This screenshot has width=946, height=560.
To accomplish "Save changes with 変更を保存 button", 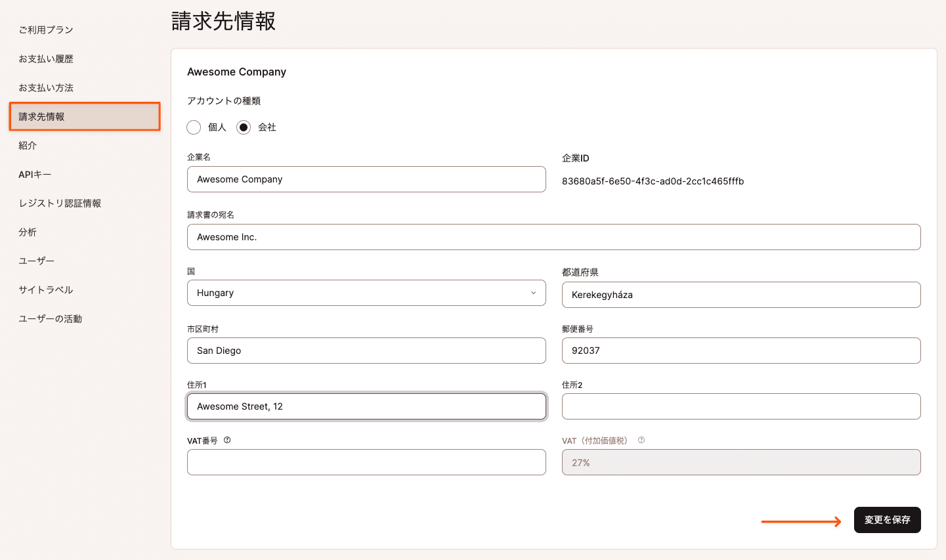I will (887, 519).
